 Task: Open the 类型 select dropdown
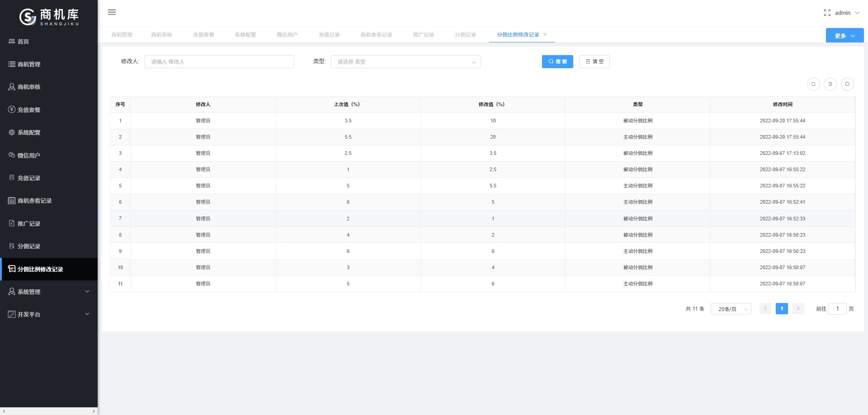tap(406, 62)
